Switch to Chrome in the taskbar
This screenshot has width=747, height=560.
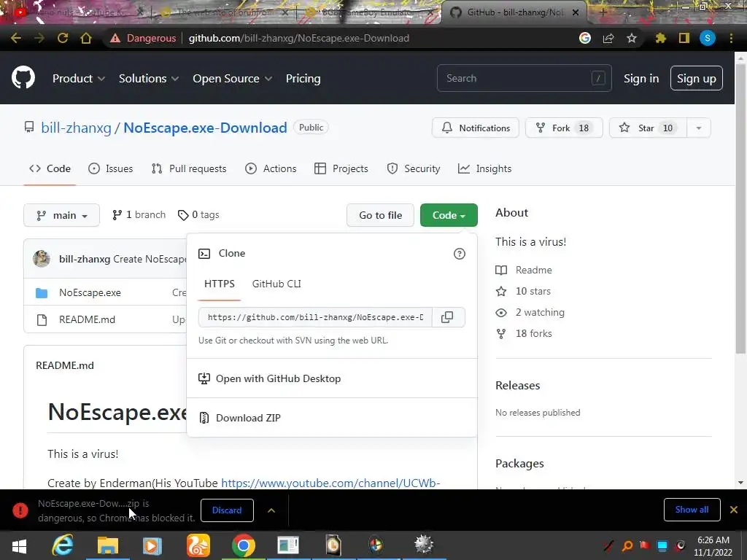pos(244,545)
